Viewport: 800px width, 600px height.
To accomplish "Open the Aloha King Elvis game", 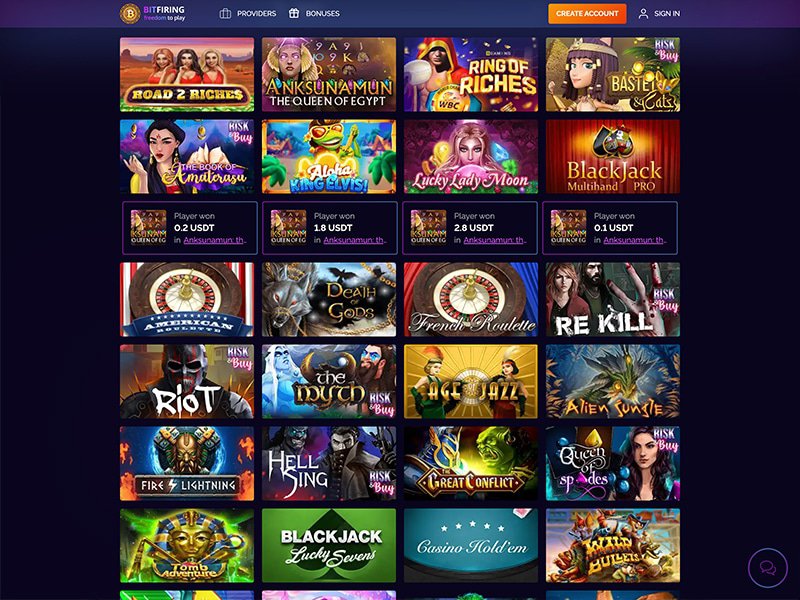I will [x=329, y=157].
